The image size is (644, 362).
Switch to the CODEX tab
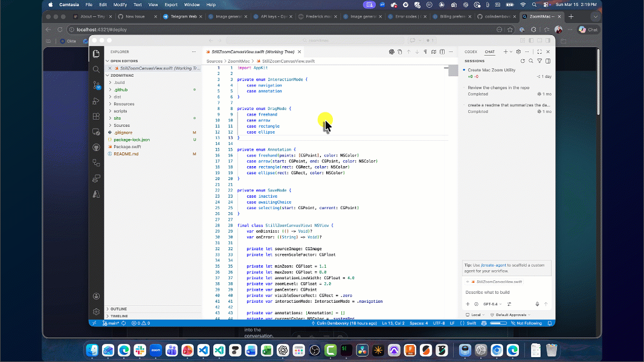[x=472, y=52]
